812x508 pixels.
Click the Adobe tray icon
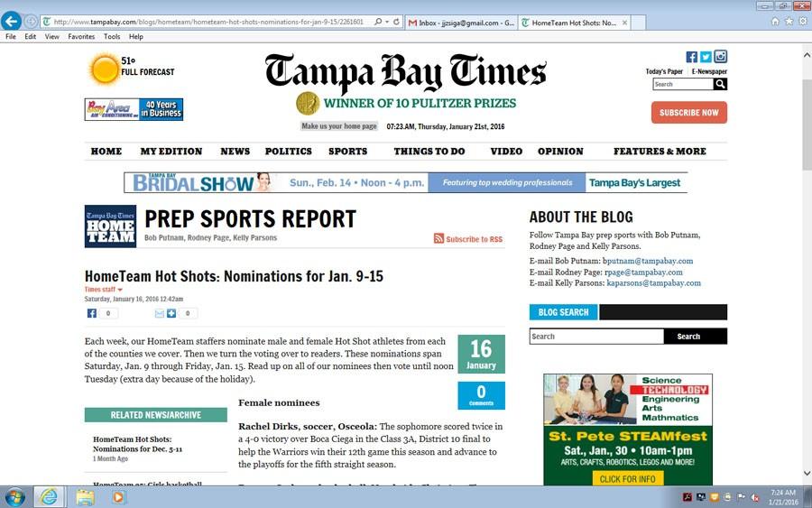tap(687, 498)
